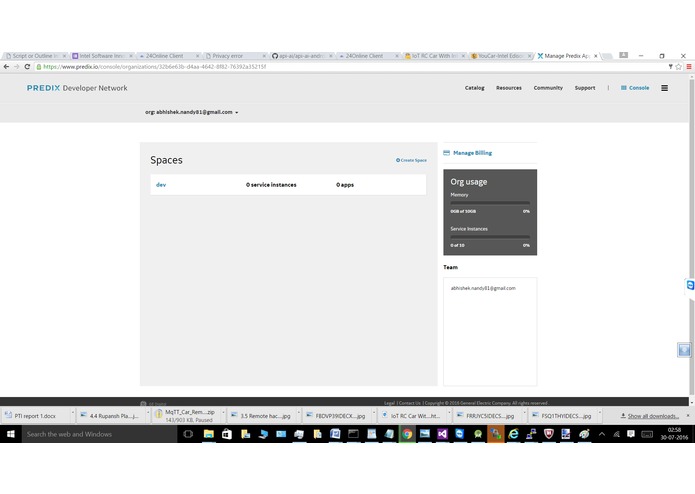Open options arrow for 3.5 Remote hac jpg download
The image size is (695, 494).
[298, 415]
